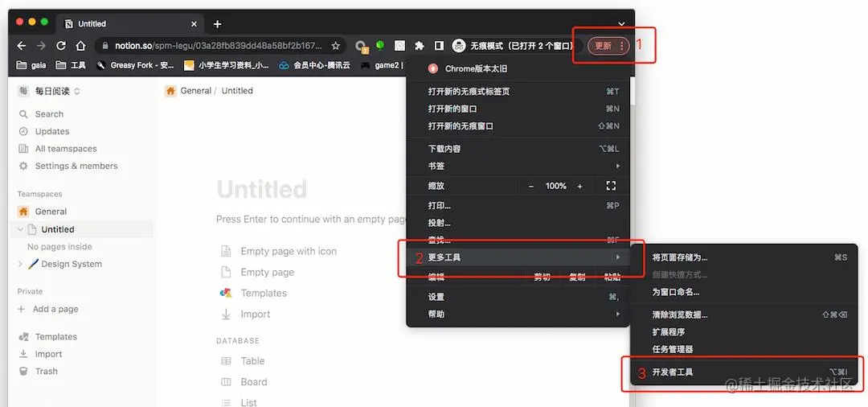Increase zoom with the plus button

click(x=579, y=186)
